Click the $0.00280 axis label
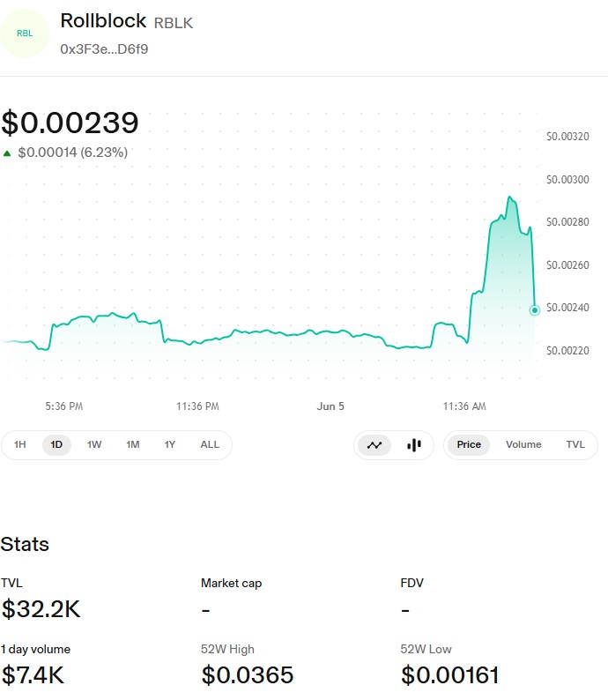 567,222
